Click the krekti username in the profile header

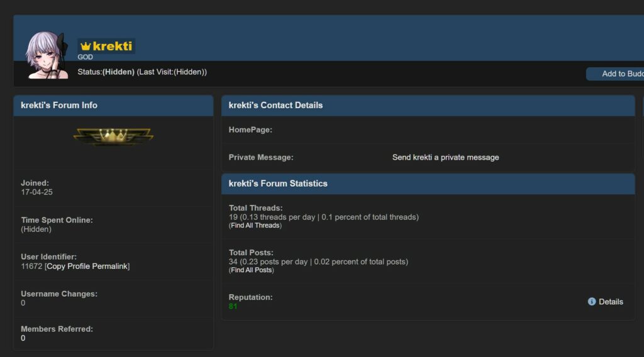coord(113,47)
